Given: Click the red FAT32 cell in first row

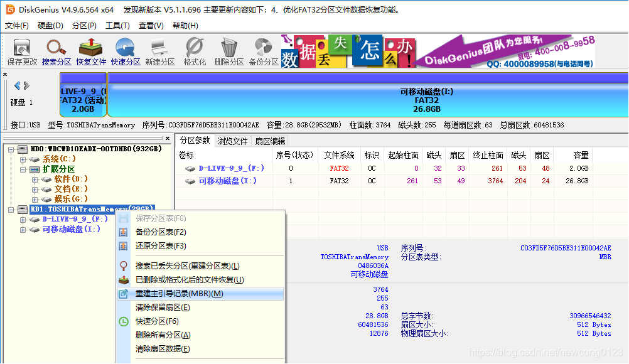Looking at the screenshot, I should tap(340, 168).
